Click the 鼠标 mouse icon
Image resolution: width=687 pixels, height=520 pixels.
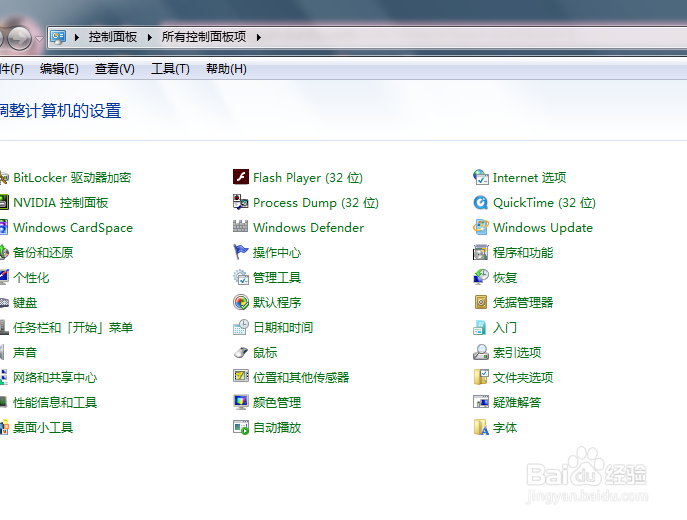(x=241, y=352)
